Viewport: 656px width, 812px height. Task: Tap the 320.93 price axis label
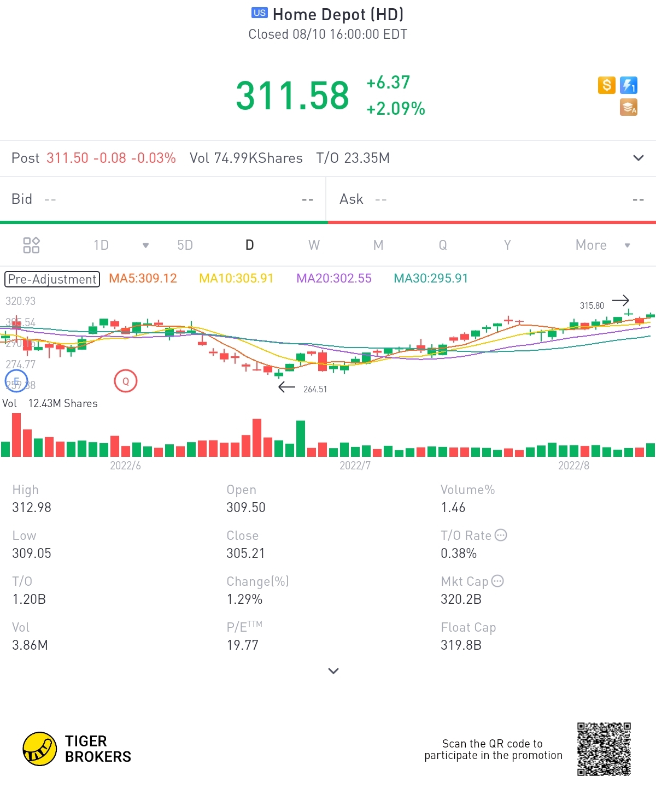20,301
